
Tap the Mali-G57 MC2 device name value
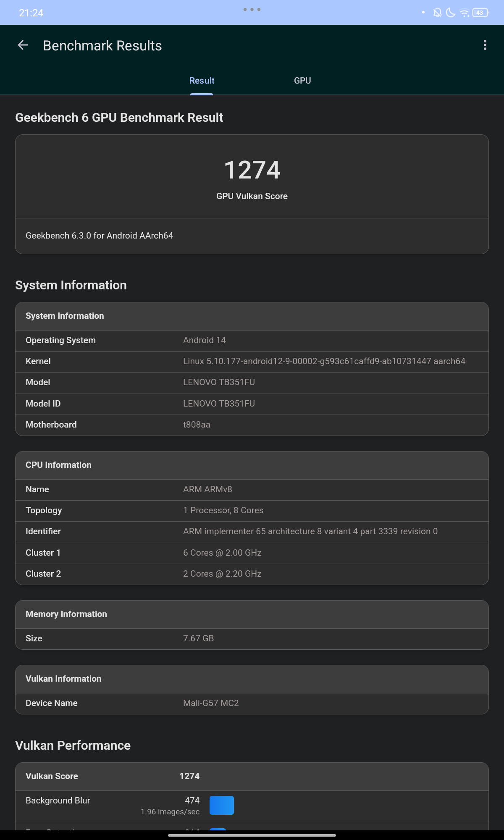(211, 703)
